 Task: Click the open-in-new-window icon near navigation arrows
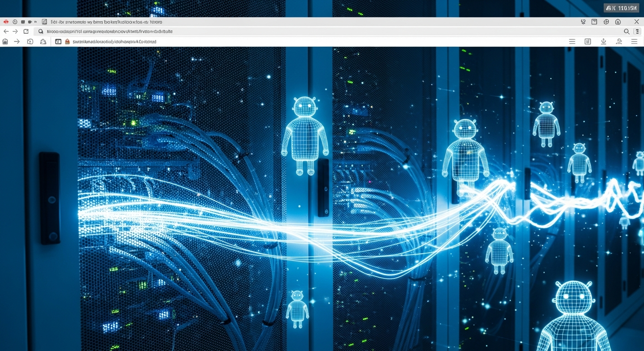26,32
